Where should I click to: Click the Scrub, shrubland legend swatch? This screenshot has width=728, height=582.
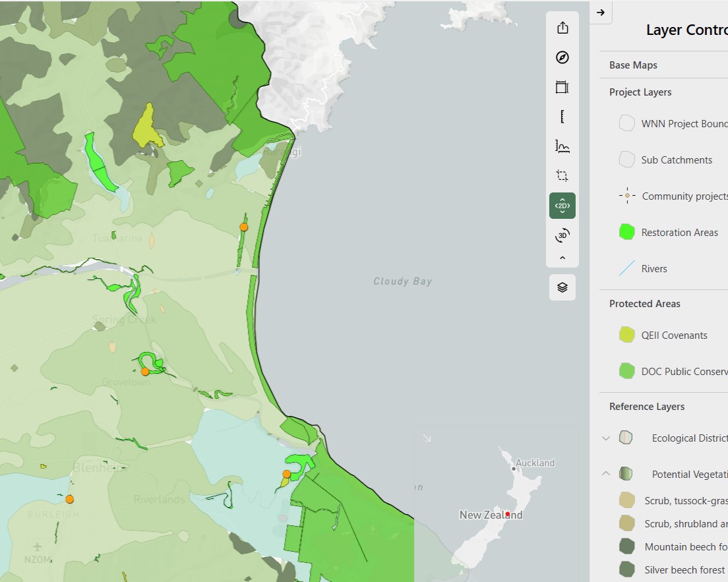[627, 523]
